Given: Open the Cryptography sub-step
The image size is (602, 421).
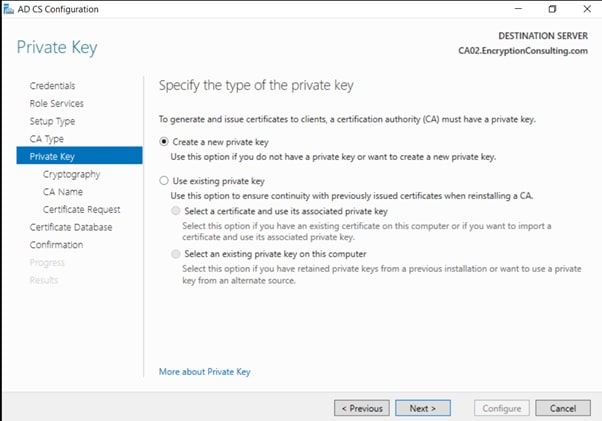Looking at the screenshot, I should (x=71, y=174).
